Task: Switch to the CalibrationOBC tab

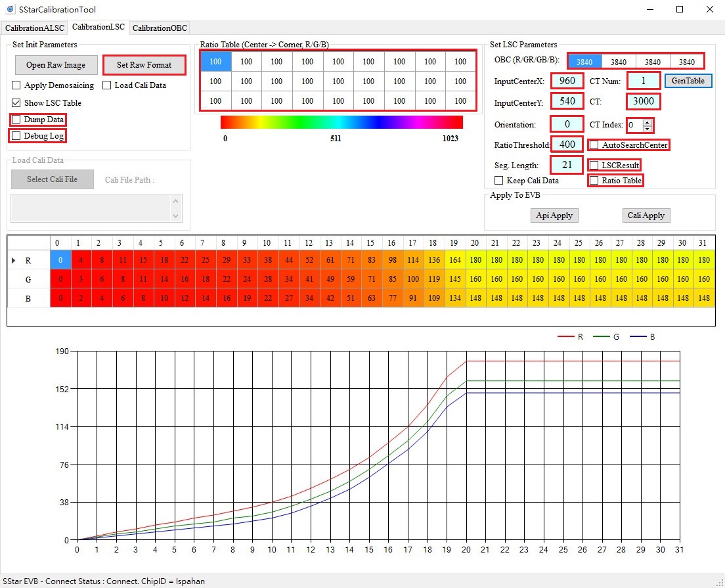Action: (x=160, y=28)
